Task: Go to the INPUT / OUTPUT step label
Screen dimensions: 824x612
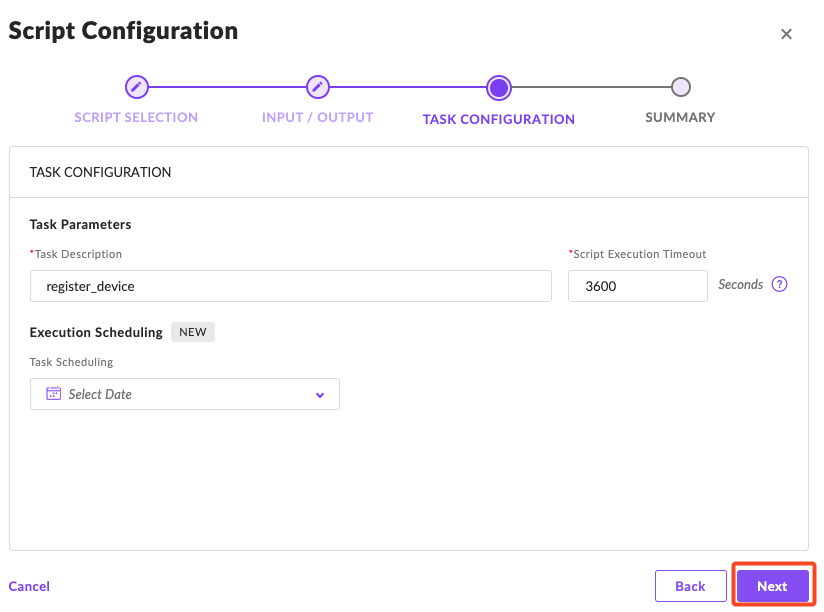Action: (x=317, y=117)
